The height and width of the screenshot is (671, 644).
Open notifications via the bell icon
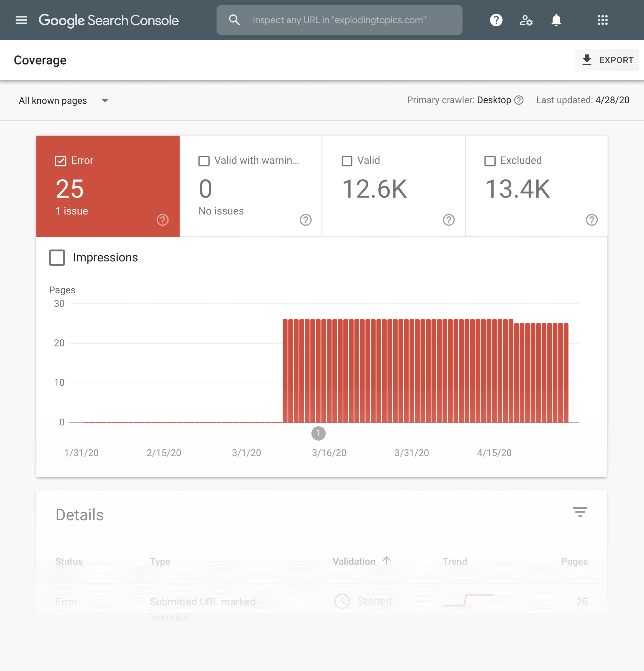click(x=556, y=20)
